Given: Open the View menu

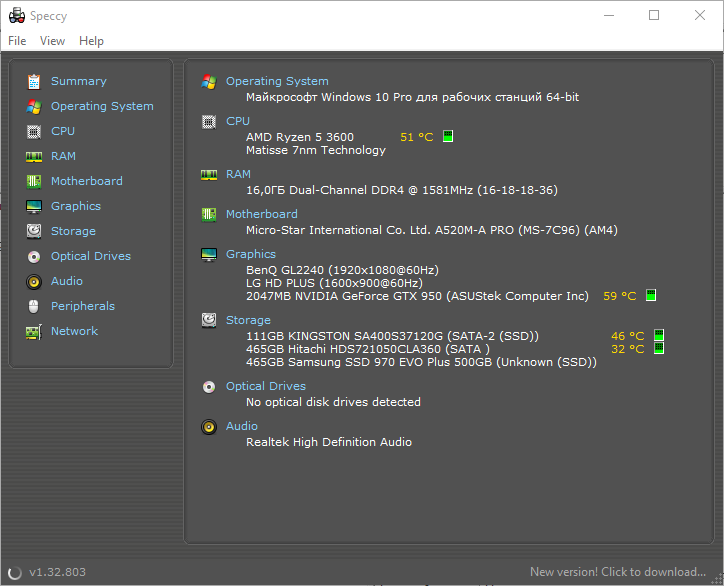Looking at the screenshot, I should tap(52, 41).
